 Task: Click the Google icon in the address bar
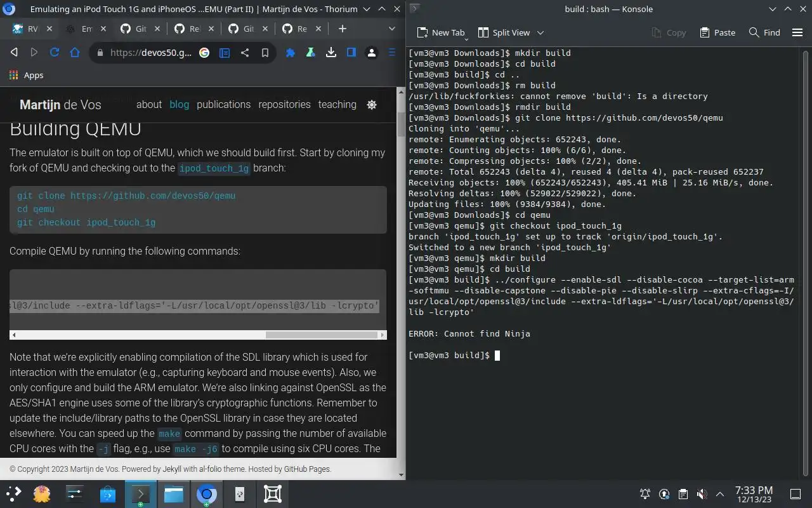204,53
